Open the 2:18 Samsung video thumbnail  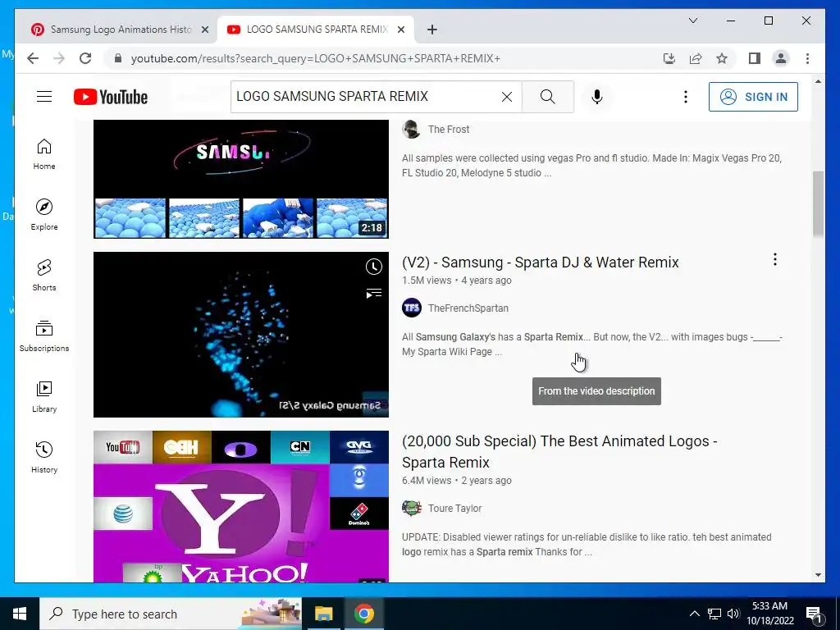pos(240,179)
